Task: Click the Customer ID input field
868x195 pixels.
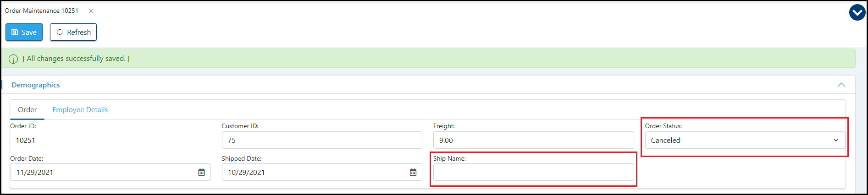Action: tap(321, 140)
